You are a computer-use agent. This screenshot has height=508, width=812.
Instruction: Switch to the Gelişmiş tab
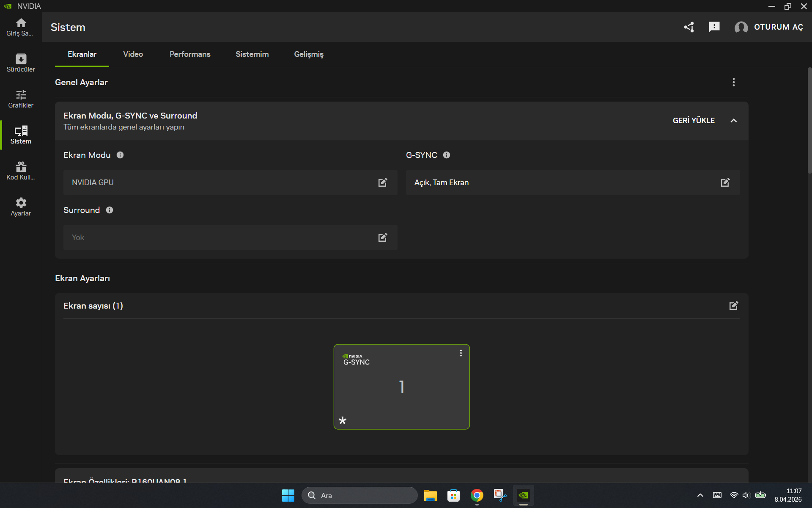(309, 54)
